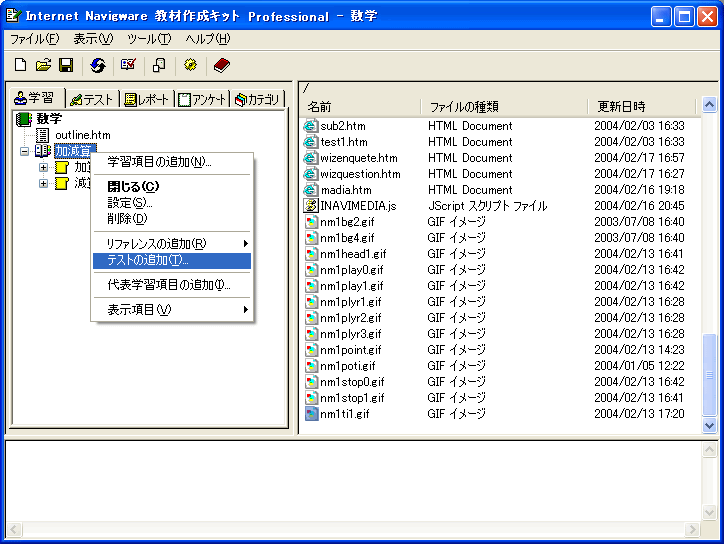Select the 数学 root tree item
The image size is (724, 544).
49,119
